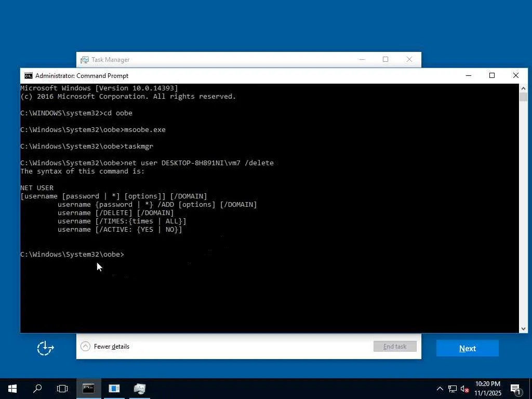Click the Task Manager title bar icon
Screen dimensions: 532x399
pos(85,60)
